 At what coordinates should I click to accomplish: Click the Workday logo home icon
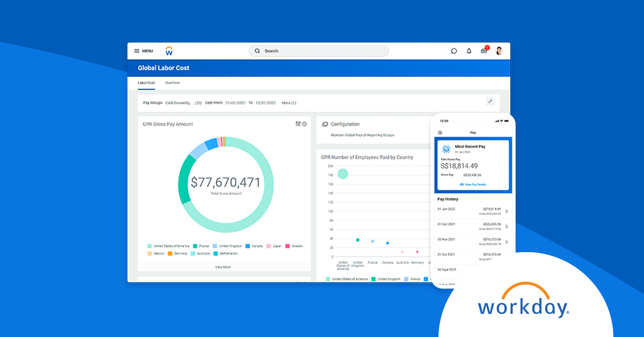[x=169, y=51]
